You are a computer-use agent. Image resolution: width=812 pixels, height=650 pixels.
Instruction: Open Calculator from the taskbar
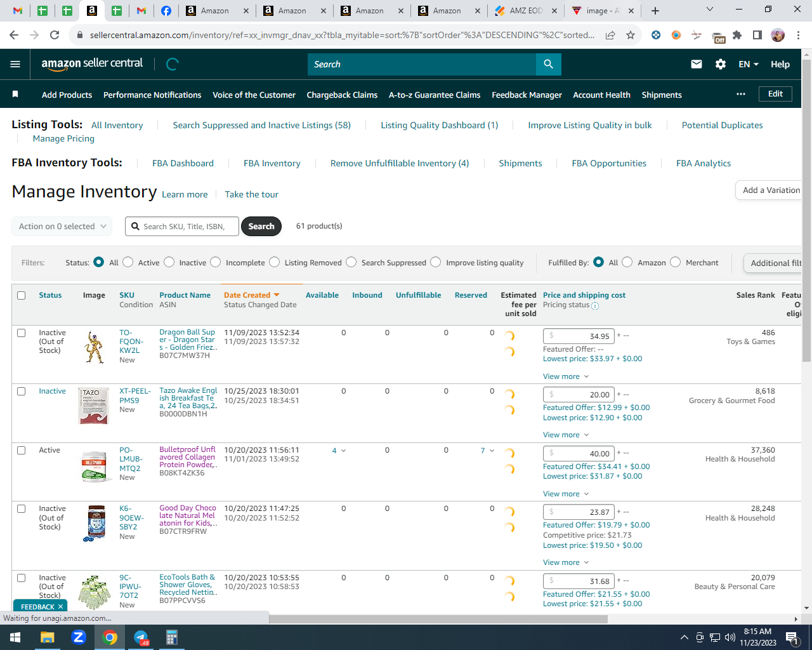171,637
